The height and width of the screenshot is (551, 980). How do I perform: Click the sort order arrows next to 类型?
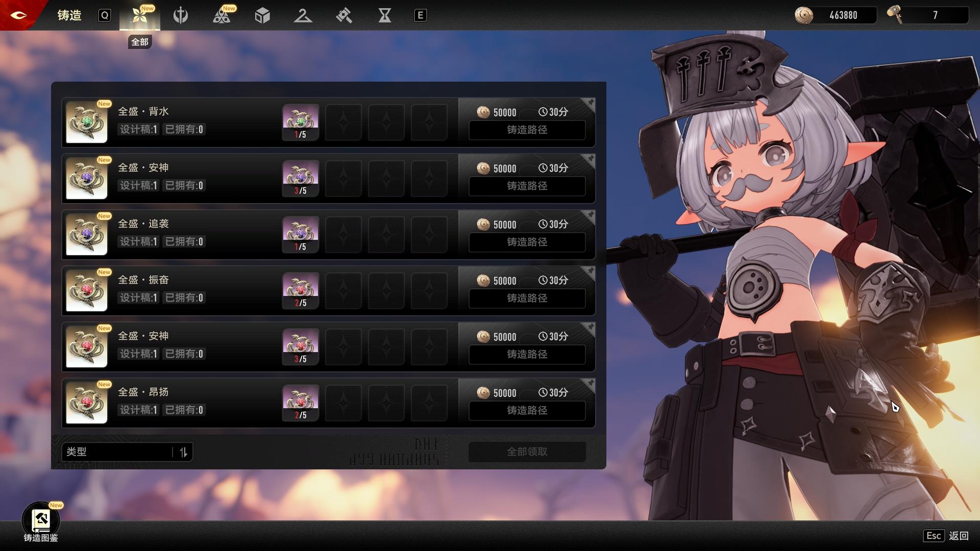click(x=184, y=452)
